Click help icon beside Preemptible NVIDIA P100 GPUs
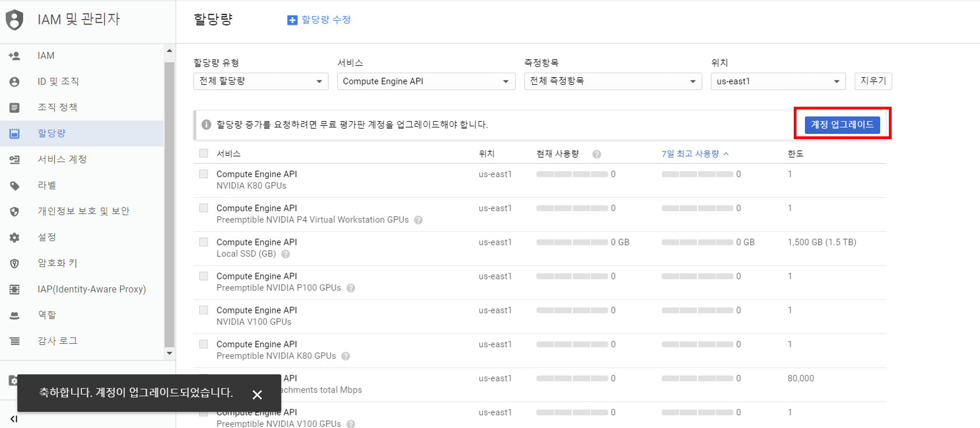Viewport: 980px width, 428px height. (351, 288)
